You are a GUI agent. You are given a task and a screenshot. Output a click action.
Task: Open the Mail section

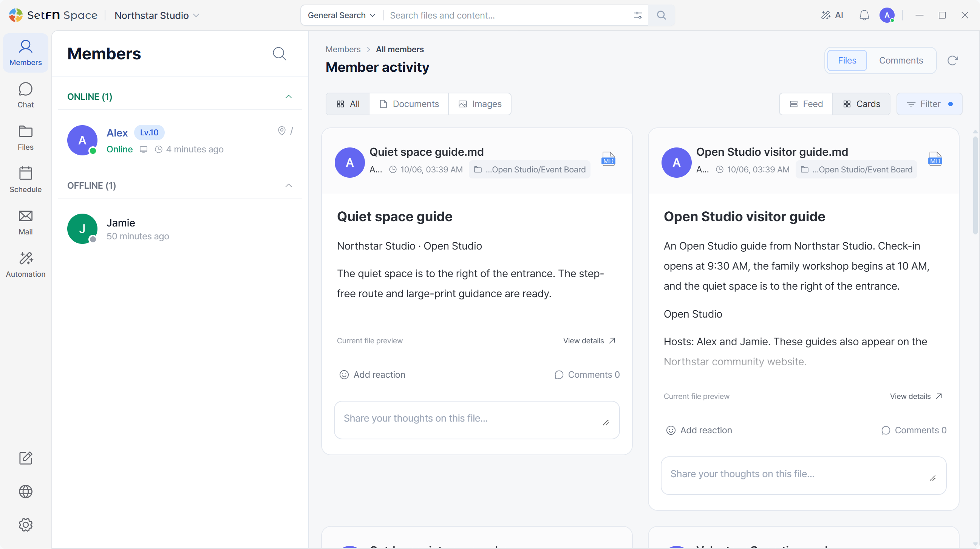25,222
